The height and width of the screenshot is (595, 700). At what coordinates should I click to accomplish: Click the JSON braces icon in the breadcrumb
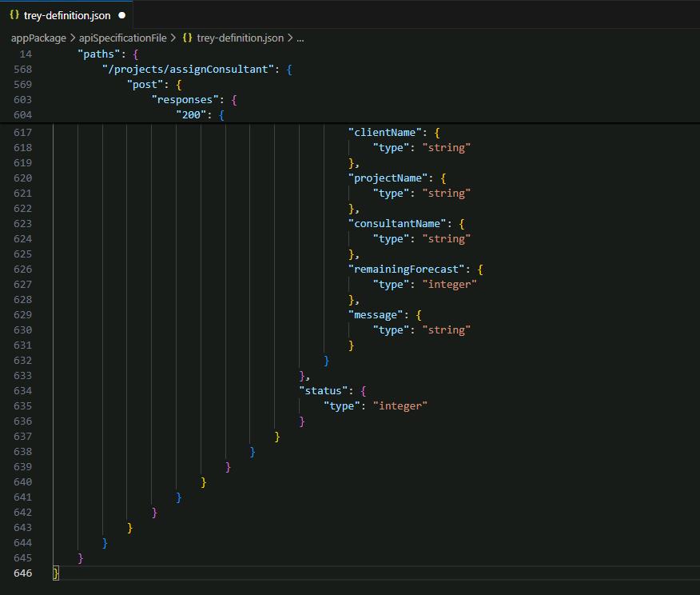pyautogui.click(x=188, y=38)
